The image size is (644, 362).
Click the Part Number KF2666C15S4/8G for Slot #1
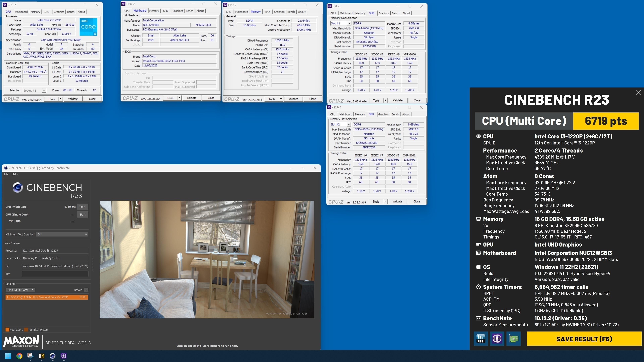pyautogui.click(x=369, y=42)
